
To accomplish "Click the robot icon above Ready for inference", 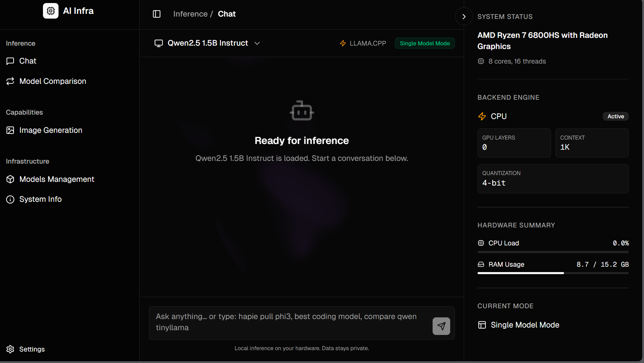I will (x=302, y=111).
